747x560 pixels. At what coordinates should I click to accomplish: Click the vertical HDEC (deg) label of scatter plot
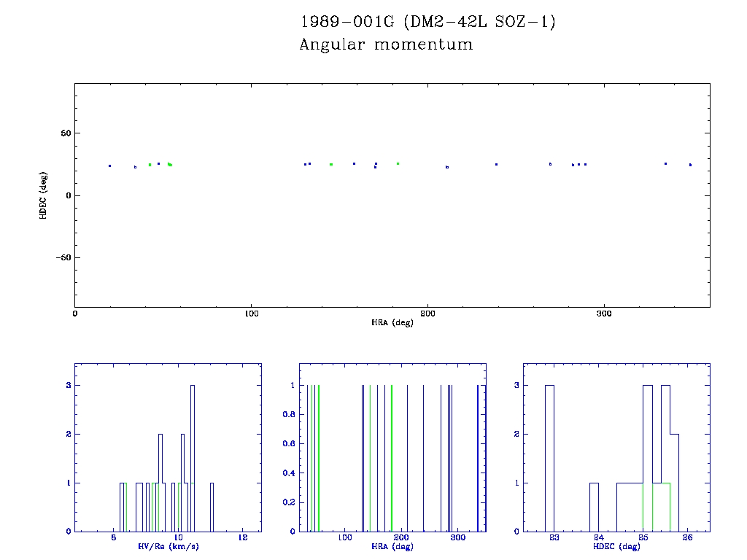click(x=43, y=195)
